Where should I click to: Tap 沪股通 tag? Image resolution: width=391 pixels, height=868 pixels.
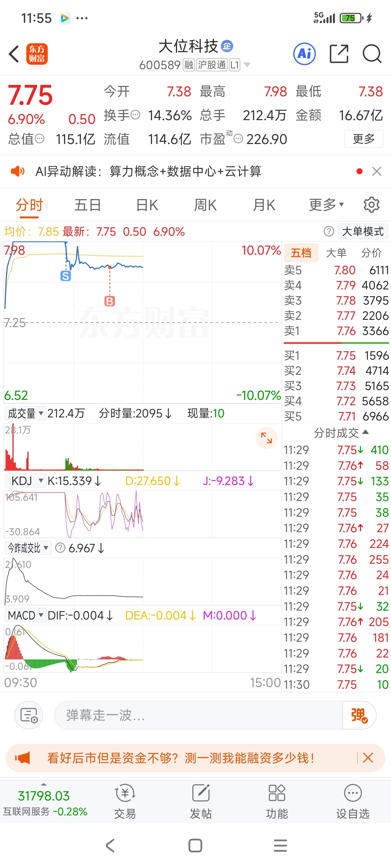coord(212,65)
